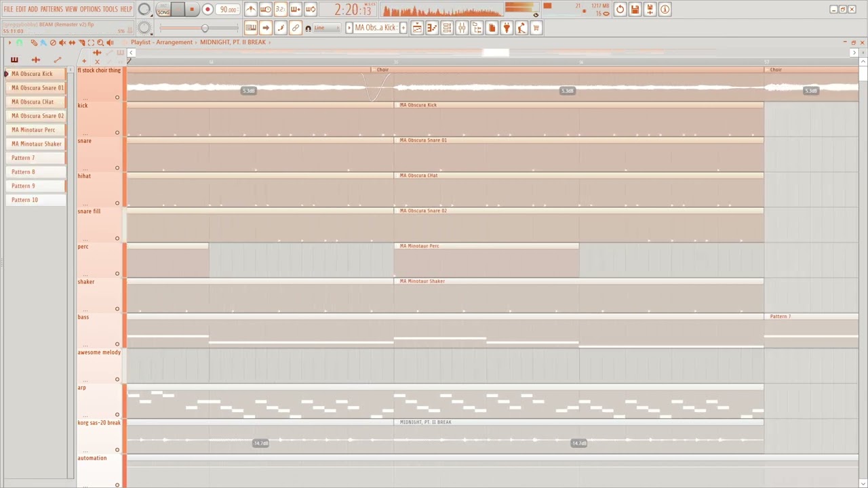Arm the record button
This screenshot has width=868, height=488.
(x=208, y=9)
